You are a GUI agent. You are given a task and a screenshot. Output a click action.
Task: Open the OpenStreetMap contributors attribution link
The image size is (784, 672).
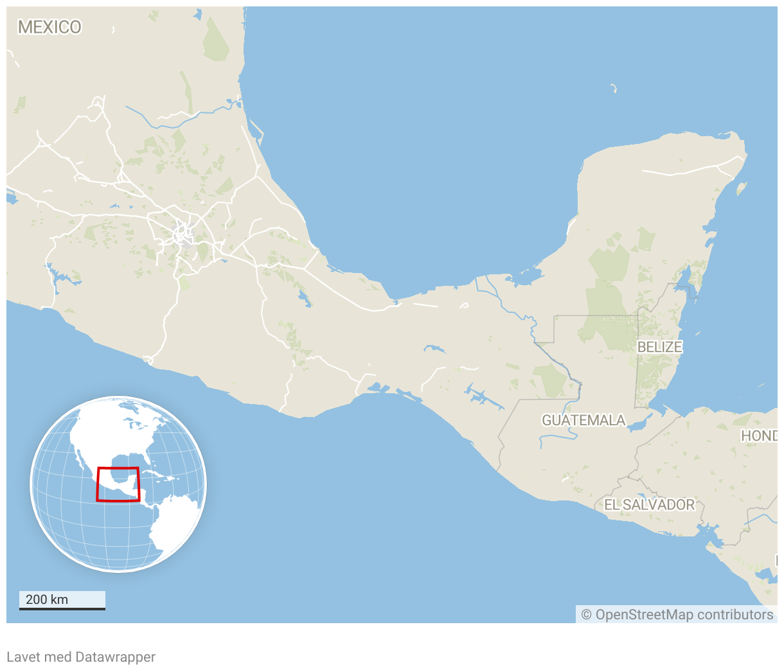tap(677, 615)
